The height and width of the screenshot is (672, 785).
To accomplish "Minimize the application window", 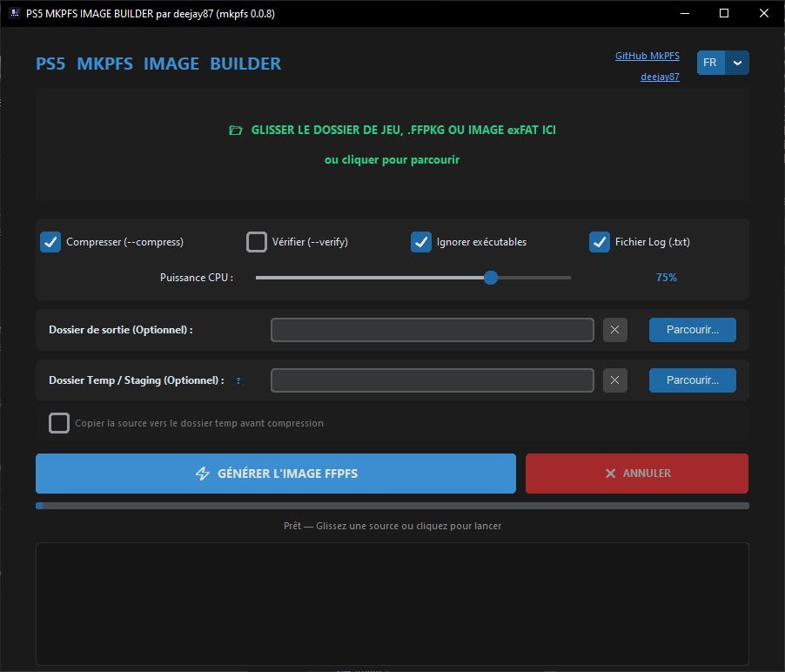I will 685,13.
